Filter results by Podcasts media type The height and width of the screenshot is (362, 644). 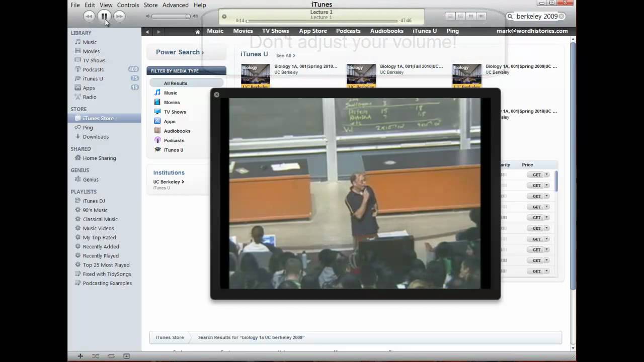(x=174, y=140)
